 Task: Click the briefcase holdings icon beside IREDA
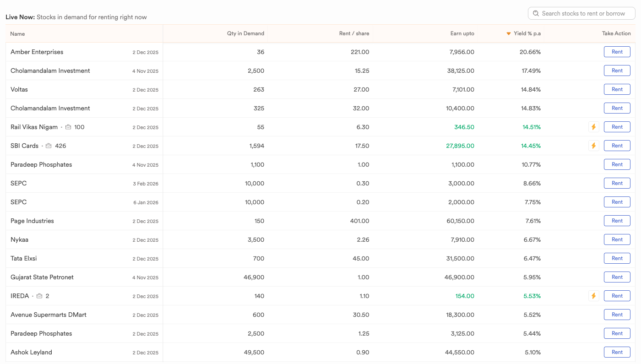click(x=39, y=296)
